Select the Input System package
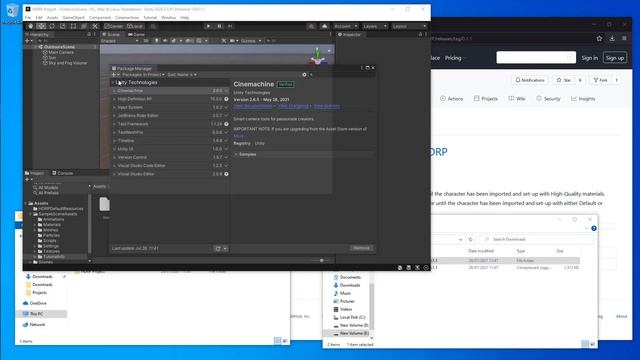 171,107
